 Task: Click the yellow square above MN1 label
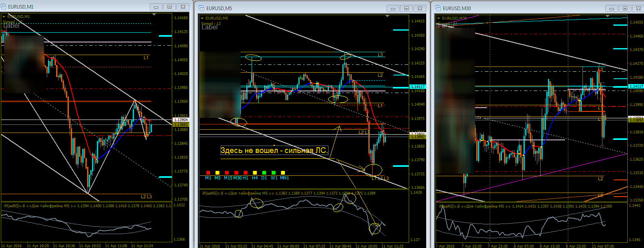(283, 173)
